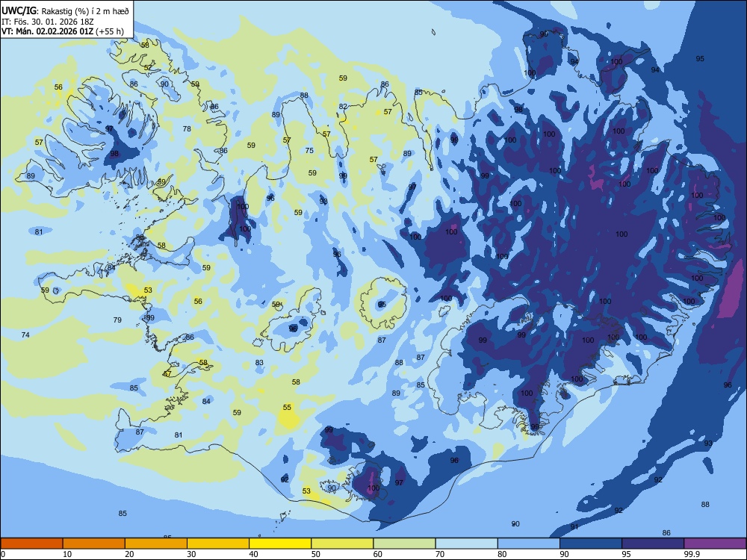Click the "UWC/IG" label in header
The height and width of the screenshot is (560, 747).
(x=19, y=10)
